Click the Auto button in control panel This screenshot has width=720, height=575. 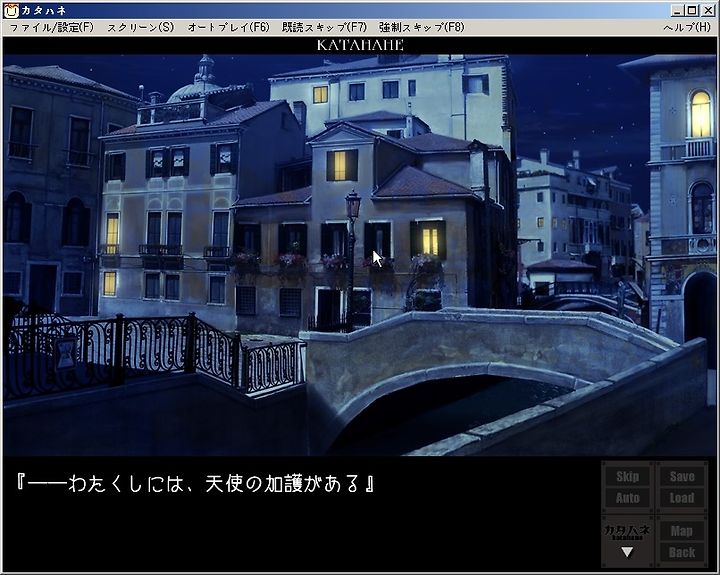[627, 498]
